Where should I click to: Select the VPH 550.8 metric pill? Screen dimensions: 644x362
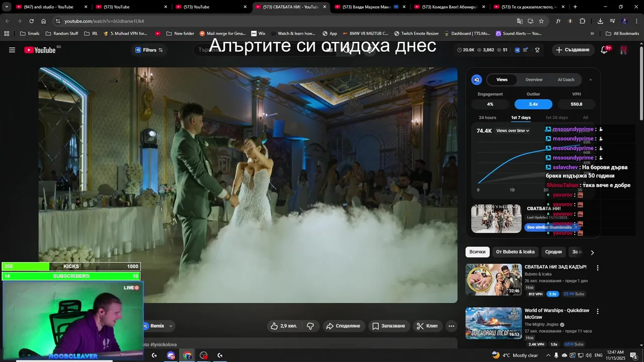pyautogui.click(x=577, y=104)
